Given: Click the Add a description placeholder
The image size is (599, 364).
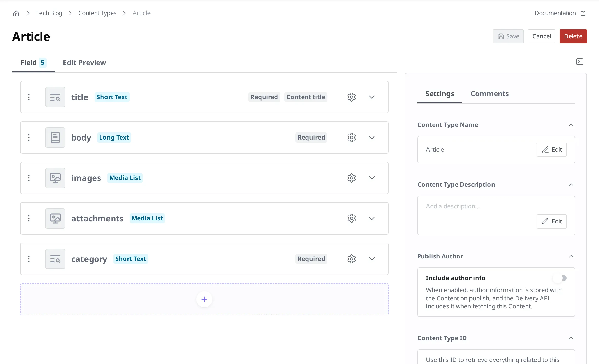Looking at the screenshot, I should coord(453,206).
